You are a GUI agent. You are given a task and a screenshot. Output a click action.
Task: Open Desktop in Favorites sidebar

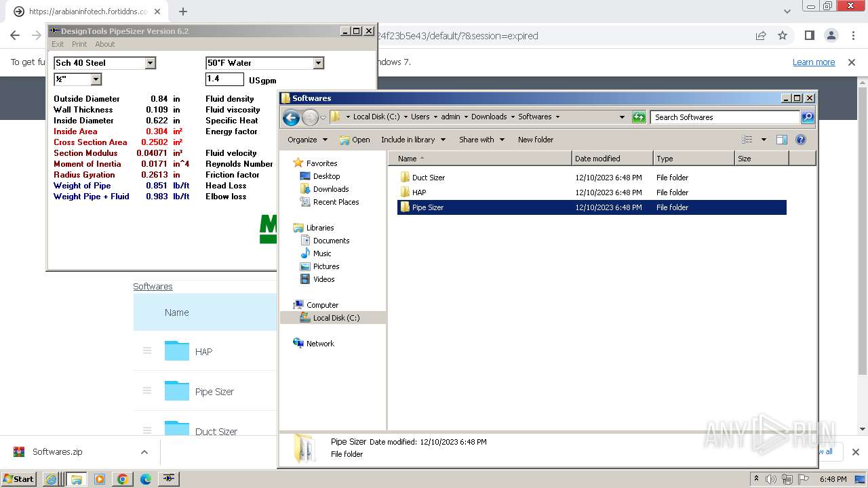coord(326,176)
